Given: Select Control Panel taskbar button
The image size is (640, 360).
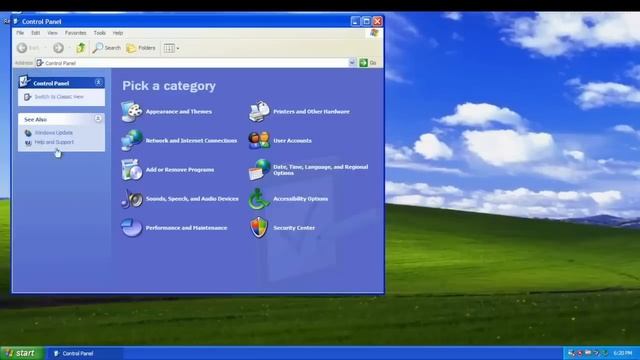Looking at the screenshot, I should (85, 353).
